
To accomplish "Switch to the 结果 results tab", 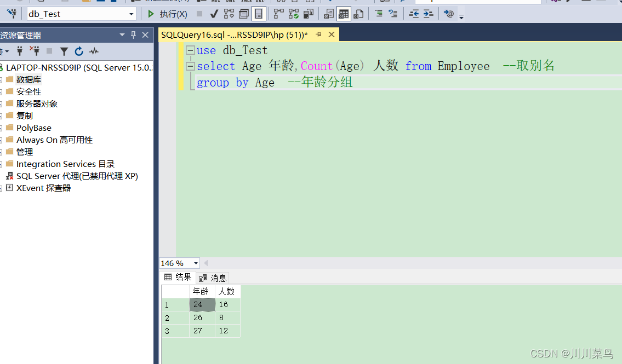I will tap(178, 278).
